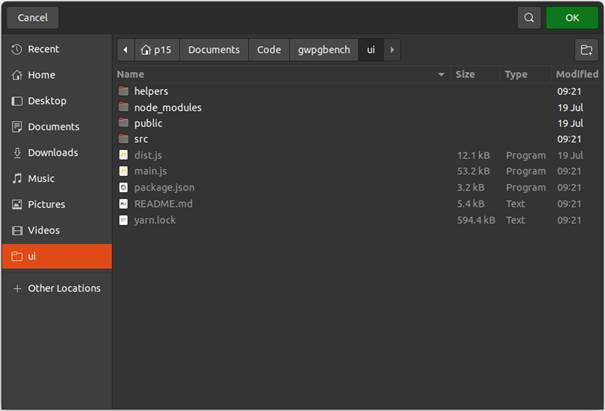Click the Recent clock icon in sidebar
Image resolution: width=605 pixels, height=411 pixels.
click(17, 49)
